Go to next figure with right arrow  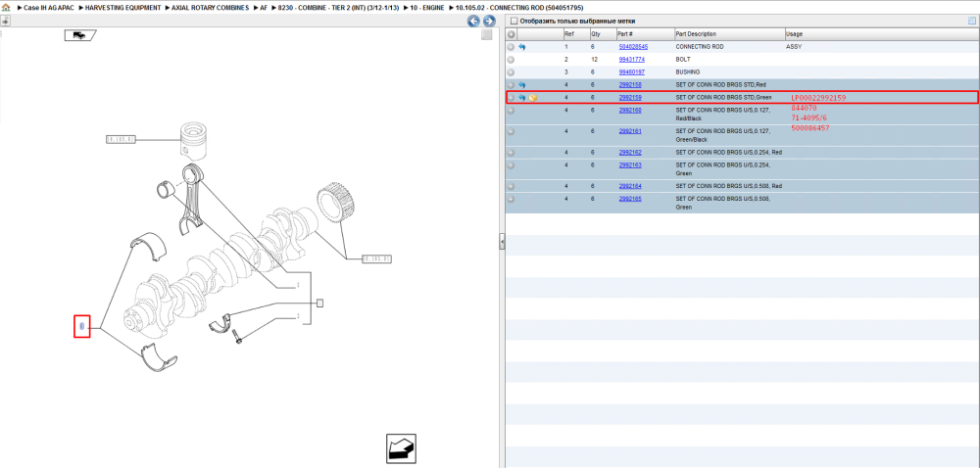[489, 21]
